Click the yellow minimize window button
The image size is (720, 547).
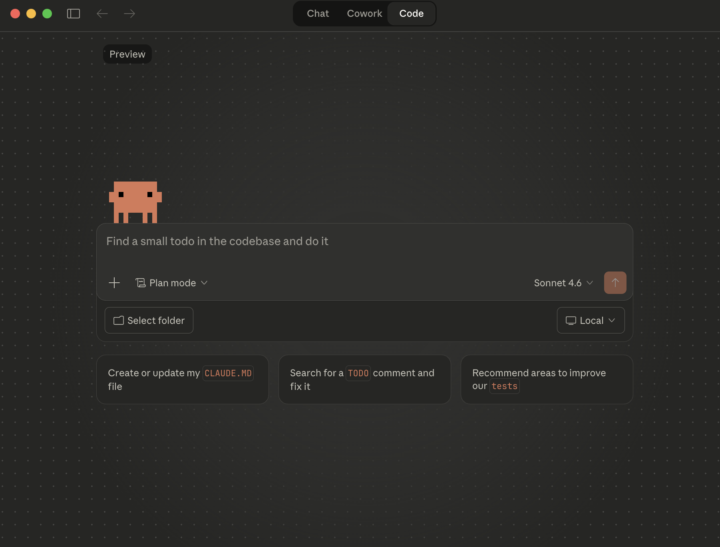31,14
